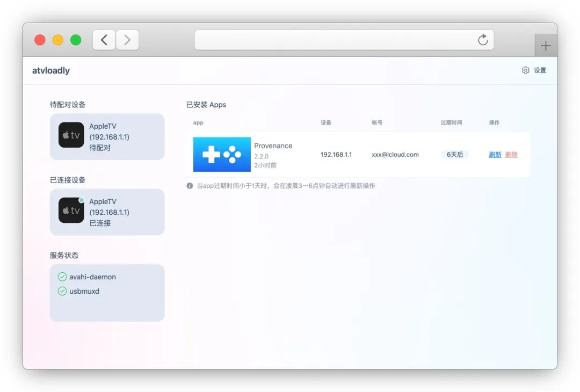This screenshot has height=392, width=580.
Task: Click the 已安装 Apps heading
Action: pos(206,105)
